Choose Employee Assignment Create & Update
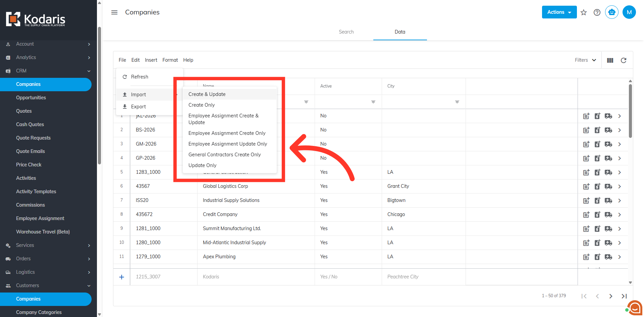 (x=230, y=119)
